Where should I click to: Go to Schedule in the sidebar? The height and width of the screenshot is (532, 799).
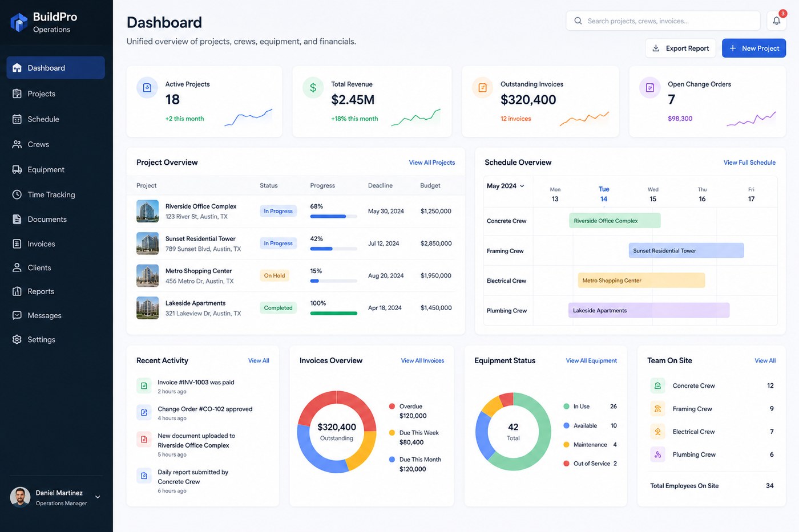click(x=56, y=119)
